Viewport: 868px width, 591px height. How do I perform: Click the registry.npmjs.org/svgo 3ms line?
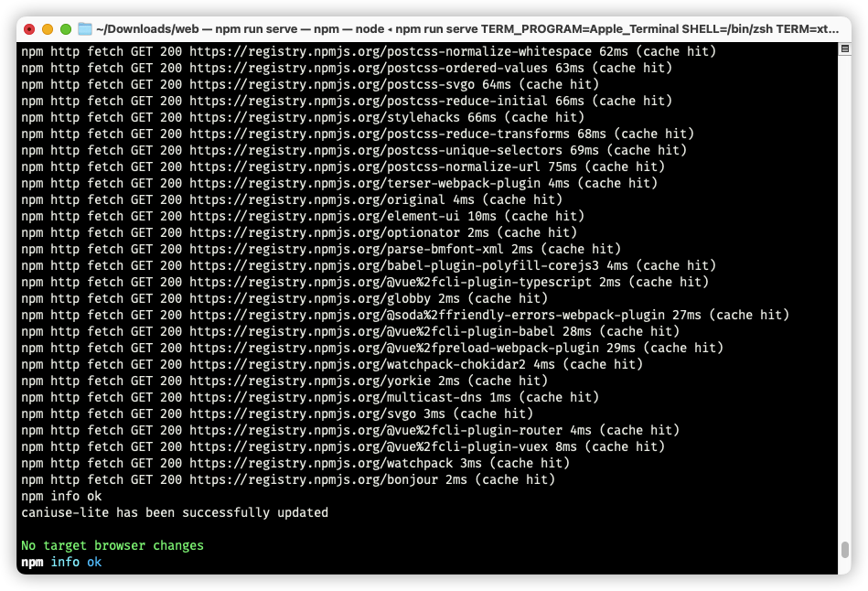[x=277, y=414]
